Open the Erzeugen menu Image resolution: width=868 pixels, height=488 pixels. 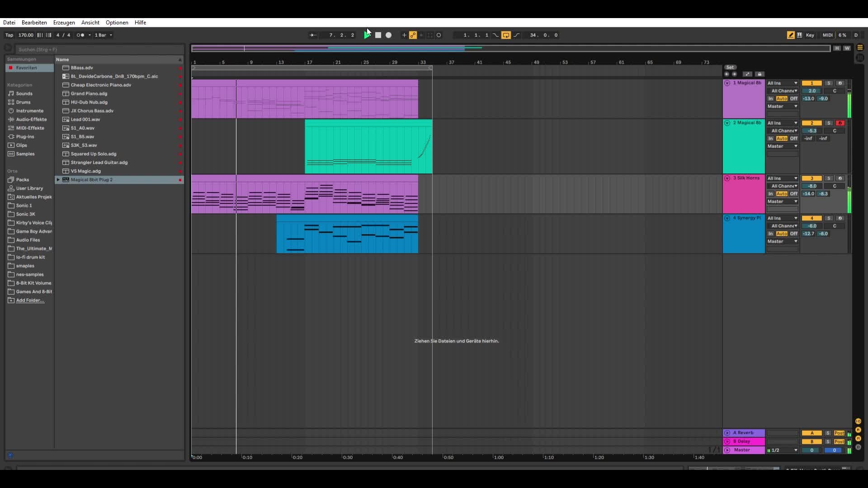pyautogui.click(x=64, y=23)
